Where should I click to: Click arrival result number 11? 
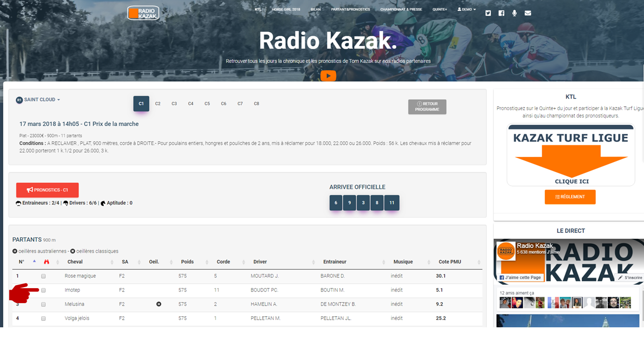point(391,203)
